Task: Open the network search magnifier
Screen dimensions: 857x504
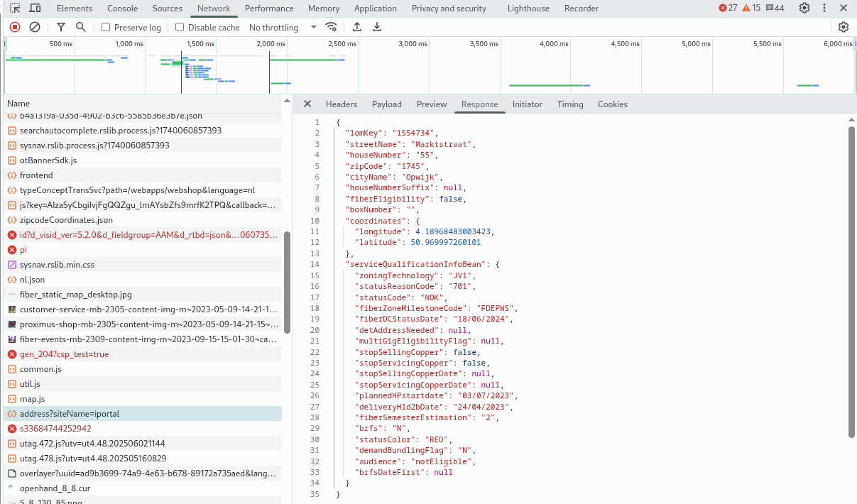Action: pyautogui.click(x=81, y=27)
